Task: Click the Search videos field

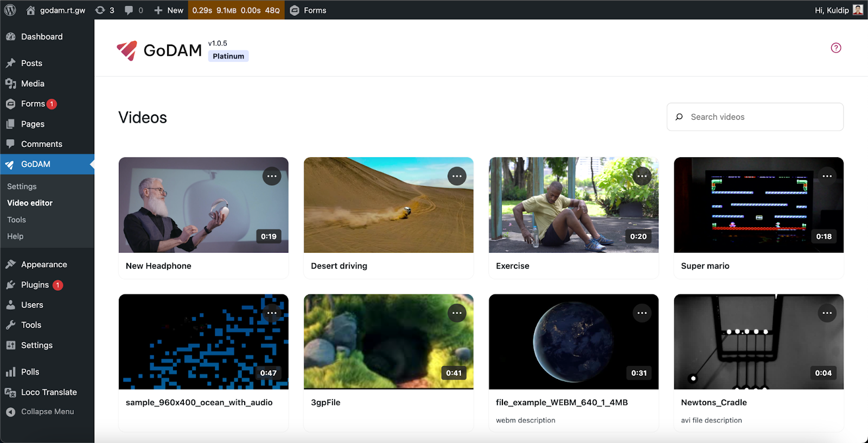Action: [759, 117]
